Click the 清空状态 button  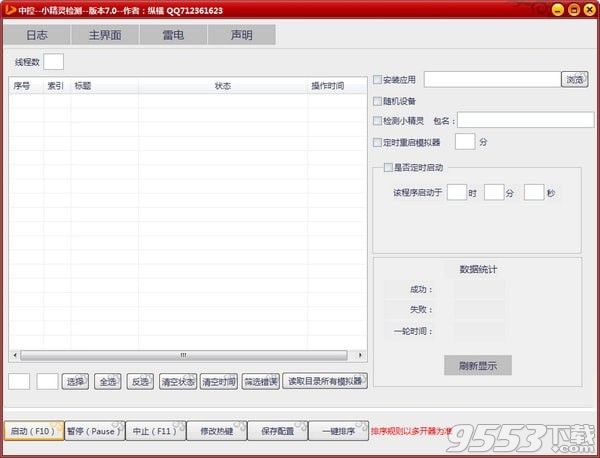(x=178, y=381)
